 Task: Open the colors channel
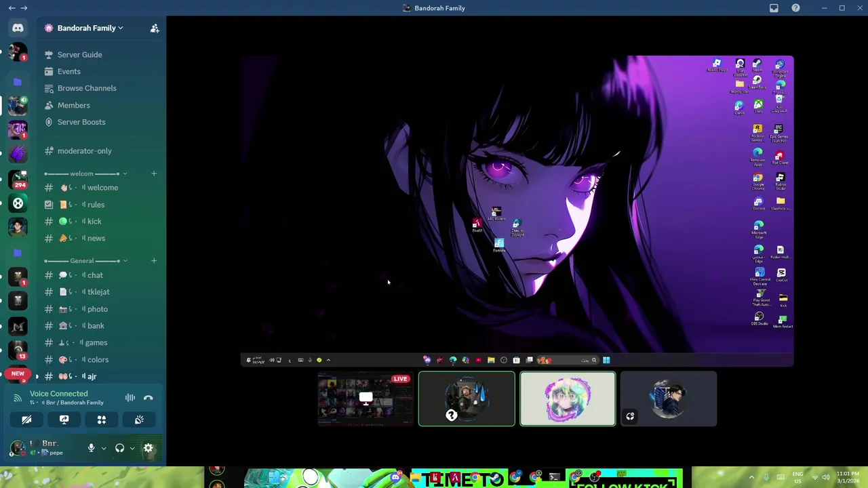click(x=99, y=360)
